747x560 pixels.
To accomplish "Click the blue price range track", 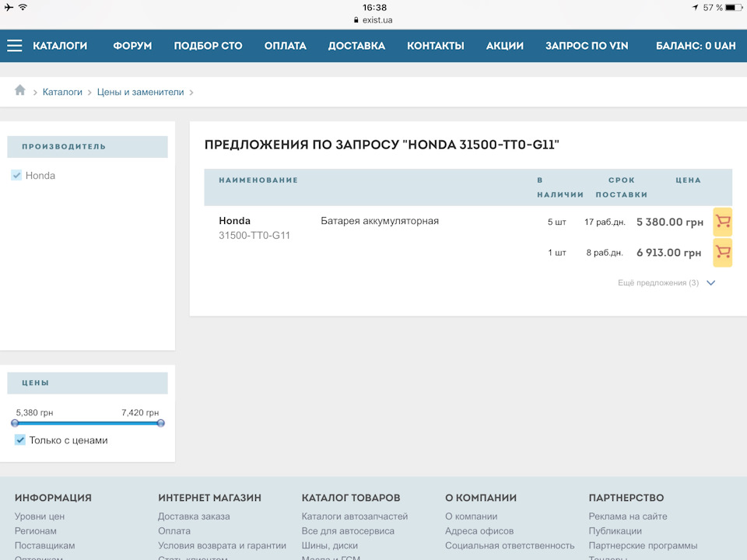I will coord(88,423).
